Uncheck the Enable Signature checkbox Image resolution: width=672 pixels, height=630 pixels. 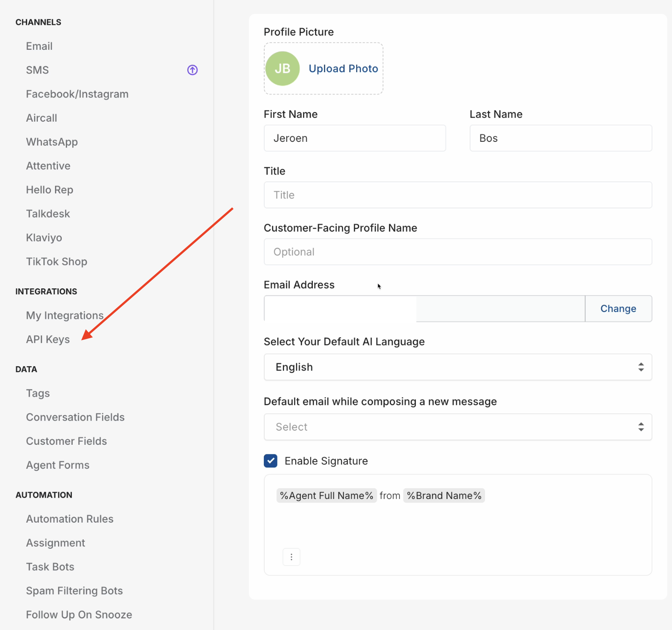click(271, 461)
